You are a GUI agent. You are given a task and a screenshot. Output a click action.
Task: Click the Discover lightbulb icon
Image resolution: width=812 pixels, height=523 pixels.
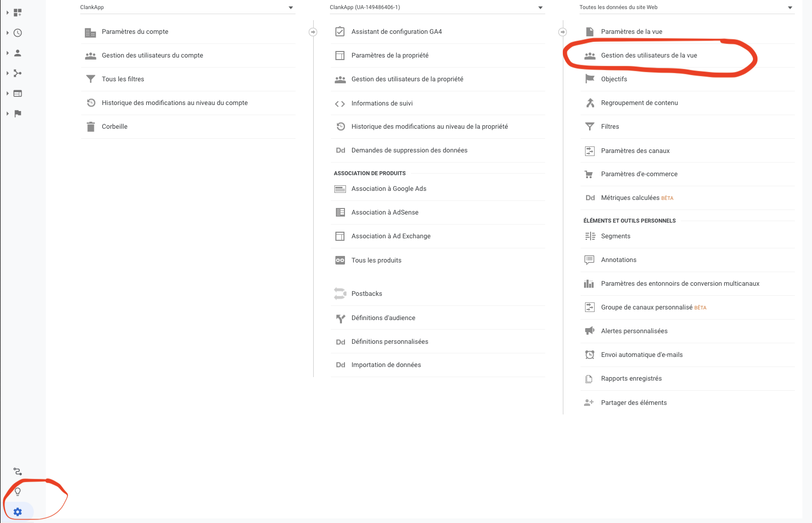tap(18, 491)
